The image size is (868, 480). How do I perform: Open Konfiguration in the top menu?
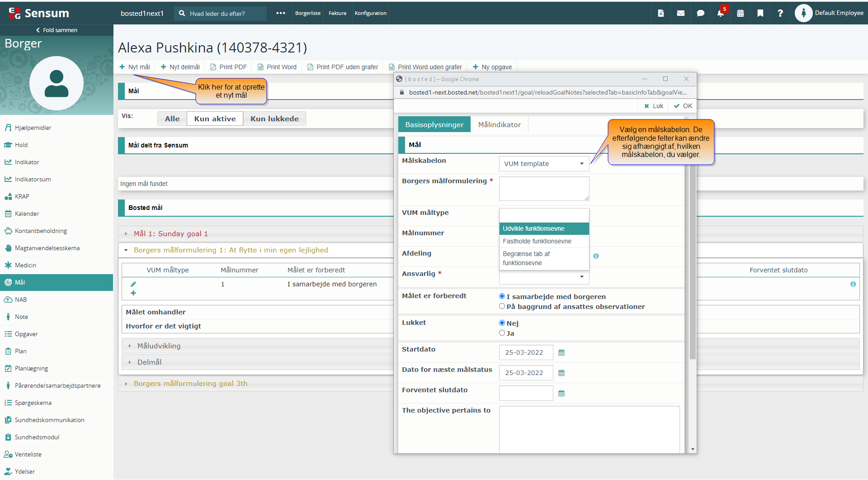click(x=370, y=13)
